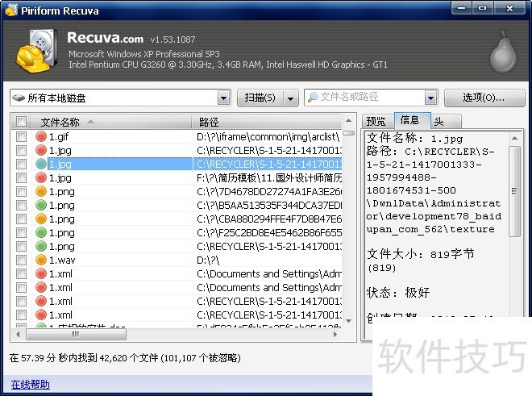The width and height of the screenshot is (532, 396).
Task: Click the sort arrow in the 文件名称 column header
Action: pos(90,122)
